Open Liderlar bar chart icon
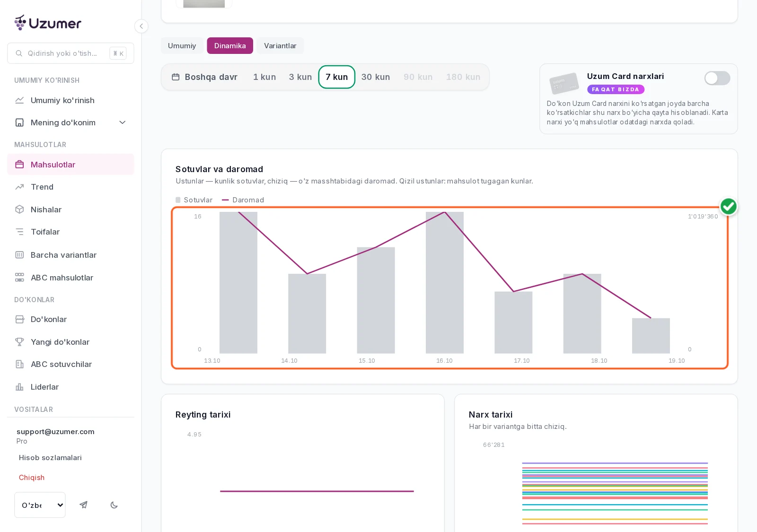Image resolution: width=757 pixels, height=532 pixels. click(19, 387)
